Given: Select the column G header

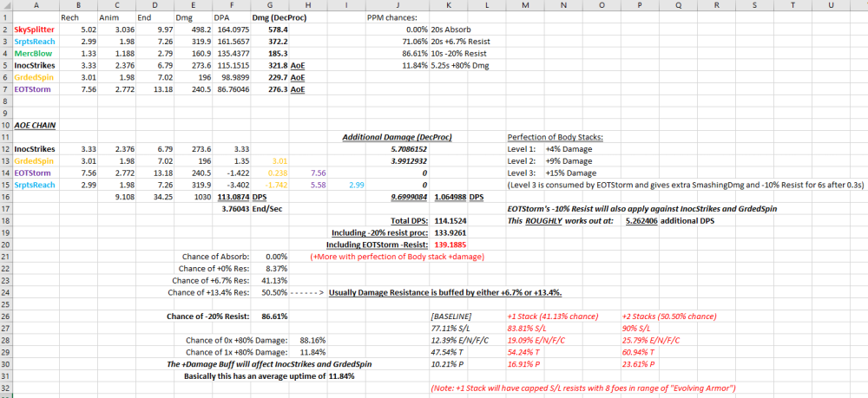Looking at the screenshot, I should click(x=270, y=5).
